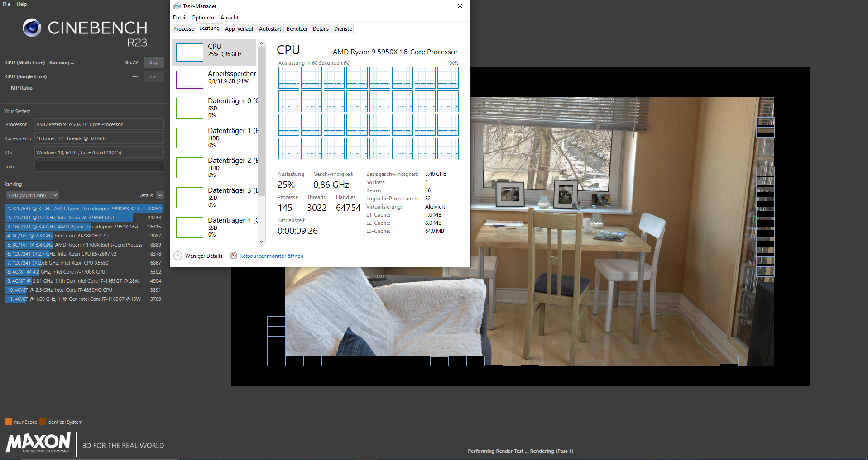Select the Datenträger 3 SSD graph

(189, 198)
